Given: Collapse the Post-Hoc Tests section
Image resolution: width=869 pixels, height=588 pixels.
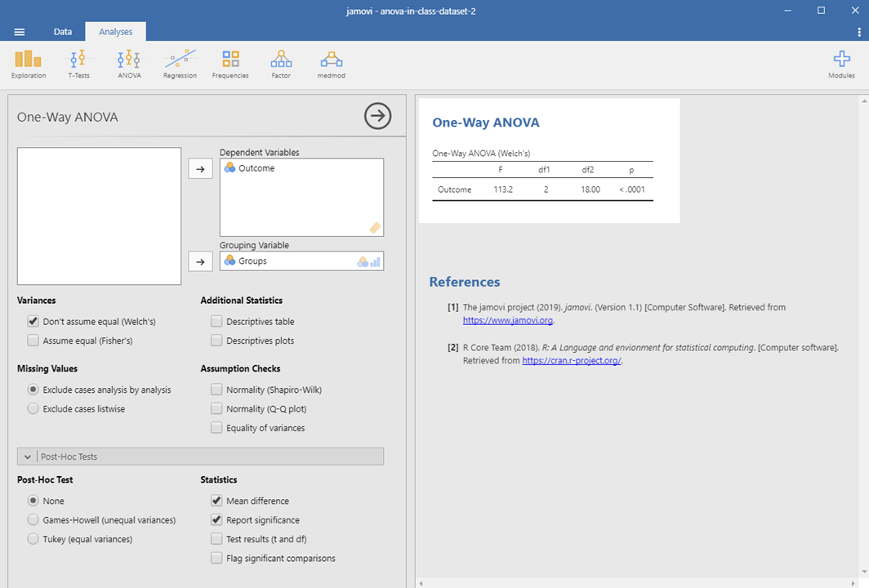Looking at the screenshot, I should 28,457.
